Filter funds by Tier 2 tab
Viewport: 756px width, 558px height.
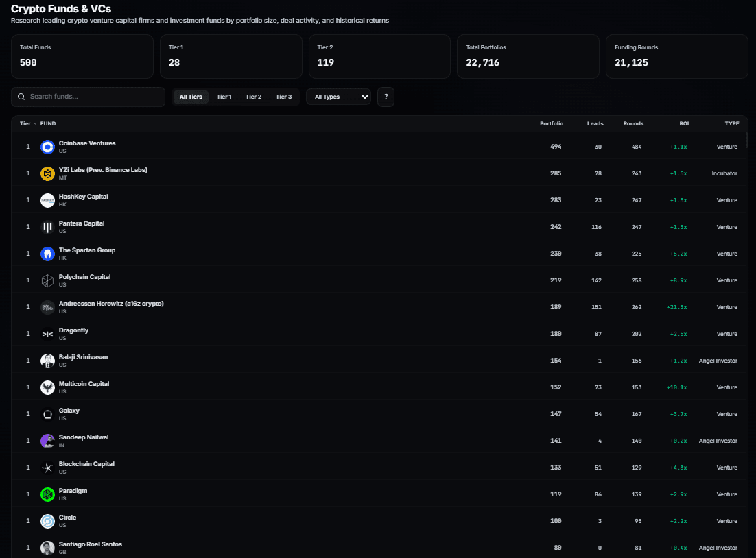pyautogui.click(x=253, y=97)
